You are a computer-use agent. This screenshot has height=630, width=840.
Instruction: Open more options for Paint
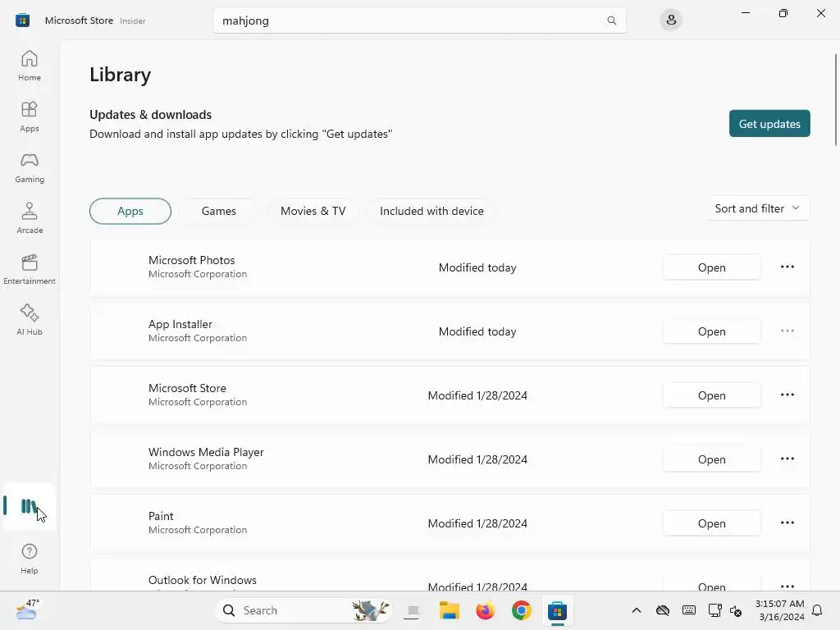tap(787, 523)
